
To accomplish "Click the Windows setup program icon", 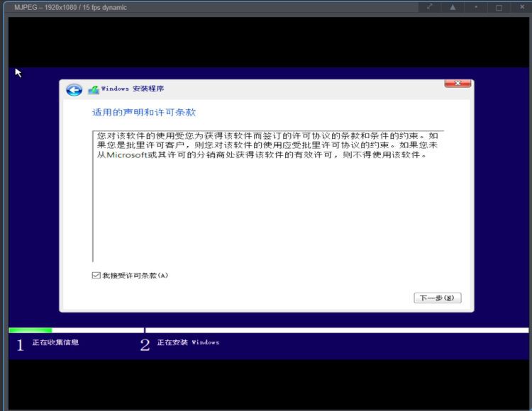I will pos(94,90).
